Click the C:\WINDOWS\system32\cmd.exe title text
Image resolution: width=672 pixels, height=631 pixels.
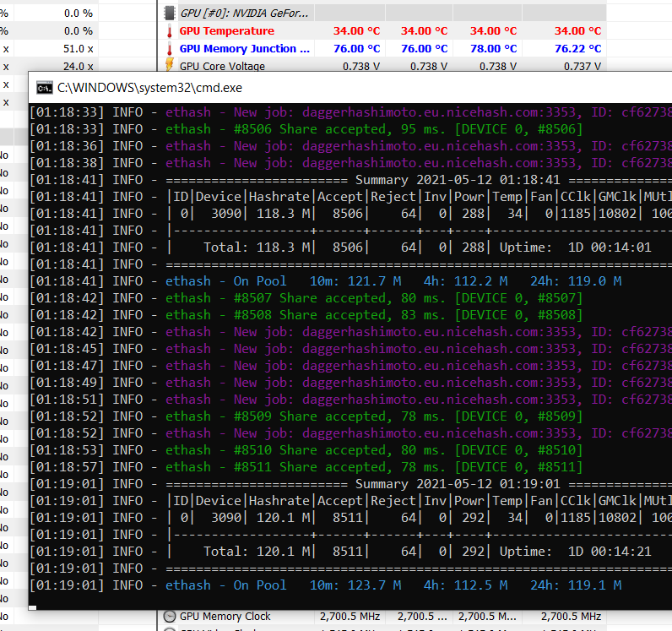(149, 88)
